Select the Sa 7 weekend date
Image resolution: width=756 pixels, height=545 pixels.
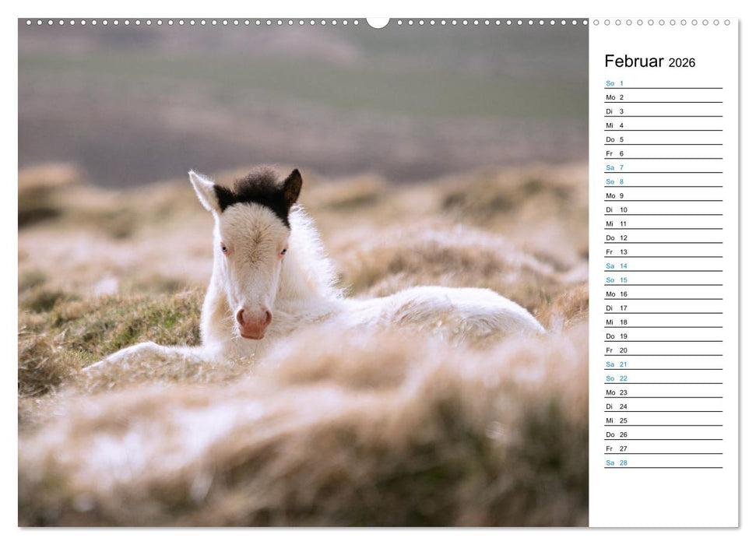[x=615, y=167]
